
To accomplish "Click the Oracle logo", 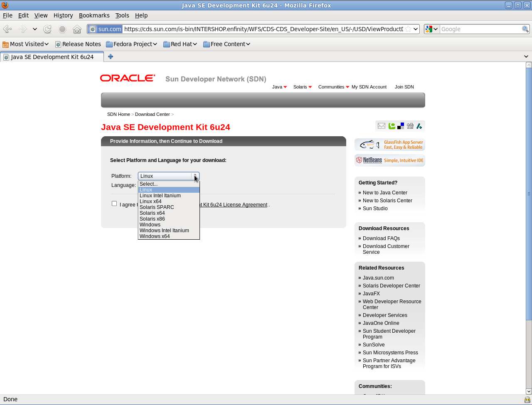I will tap(128, 78).
